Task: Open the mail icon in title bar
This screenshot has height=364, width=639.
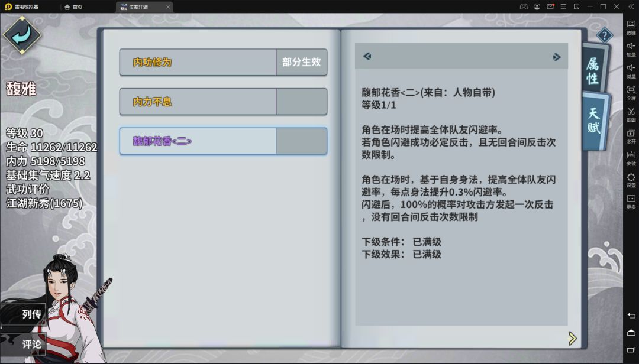Action: 550,6
